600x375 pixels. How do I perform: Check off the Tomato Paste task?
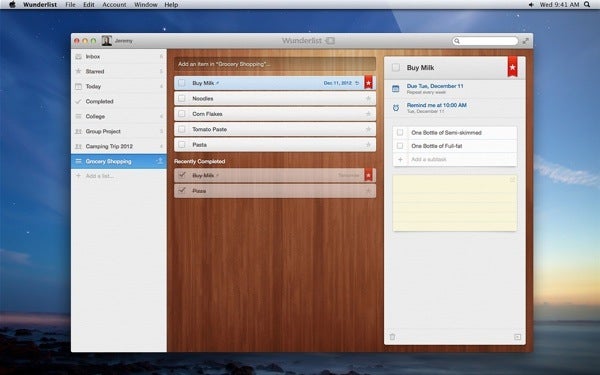[182, 129]
